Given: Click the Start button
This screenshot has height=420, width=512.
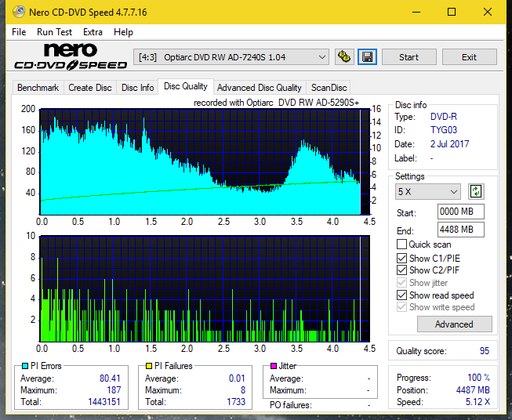Looking at the screenshot, I should 409,57.
